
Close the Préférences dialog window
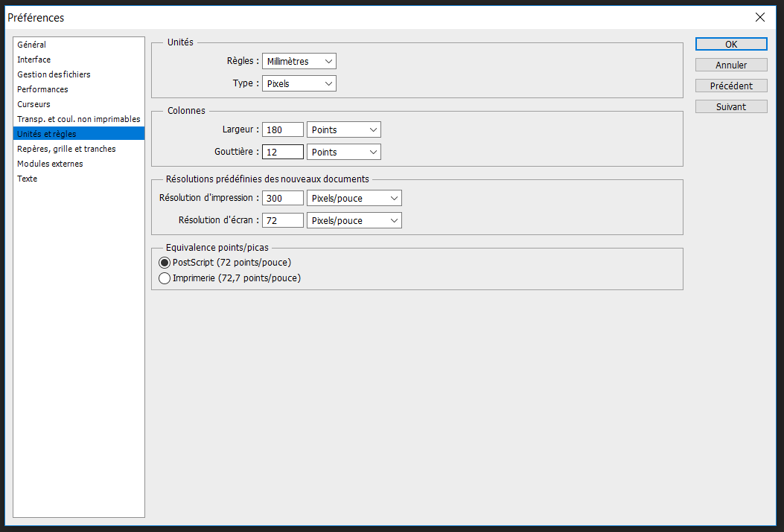click(x=759, y=17)
